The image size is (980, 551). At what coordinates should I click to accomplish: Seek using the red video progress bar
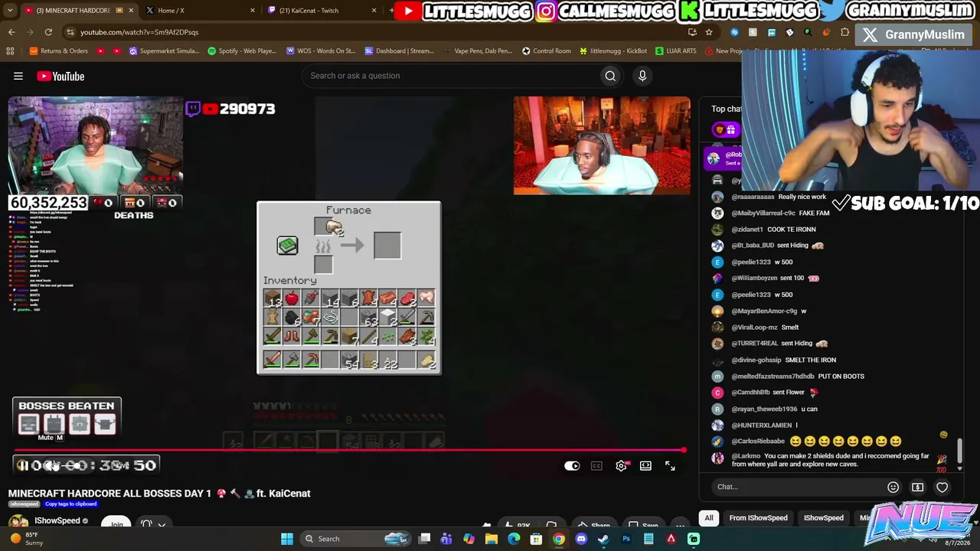pyautogui.click(x=350, y=451)
